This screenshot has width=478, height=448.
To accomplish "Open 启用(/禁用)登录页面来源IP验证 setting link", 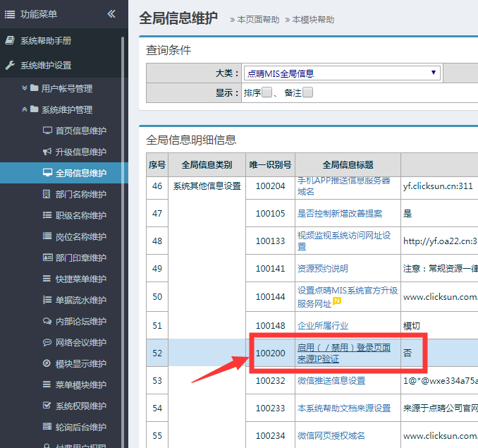I will click(343, 353).
